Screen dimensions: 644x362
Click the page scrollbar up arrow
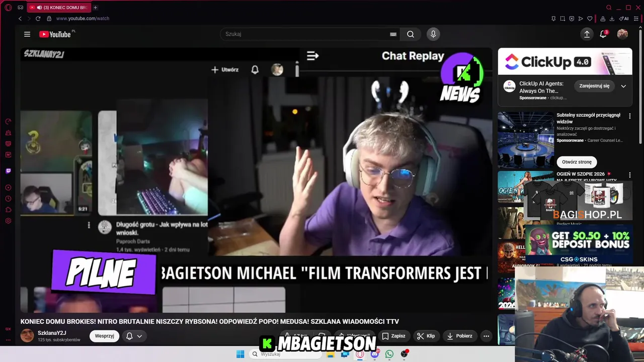tap(641, 28)
